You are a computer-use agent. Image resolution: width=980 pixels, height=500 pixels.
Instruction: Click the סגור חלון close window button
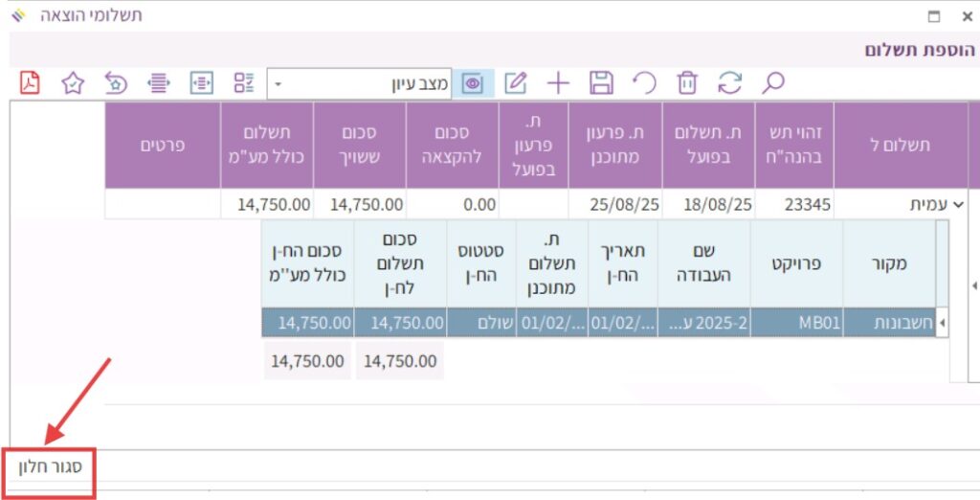click(x=50, y=469)
